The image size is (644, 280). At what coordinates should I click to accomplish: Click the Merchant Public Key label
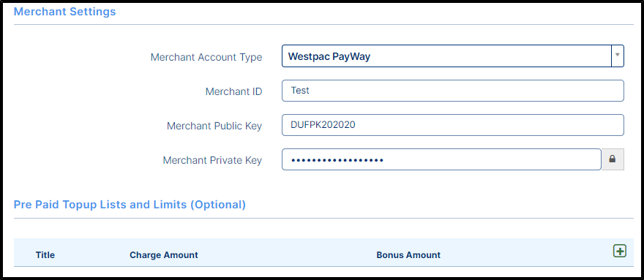[214, 126]
